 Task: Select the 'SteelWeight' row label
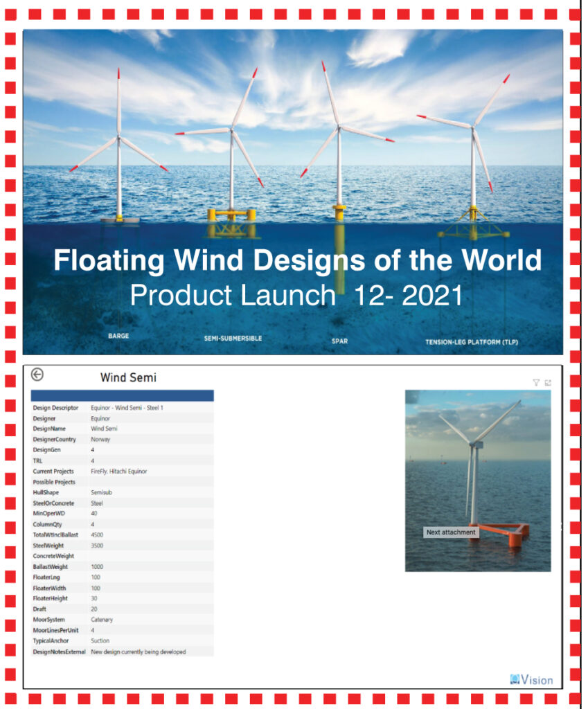[48, 546]
